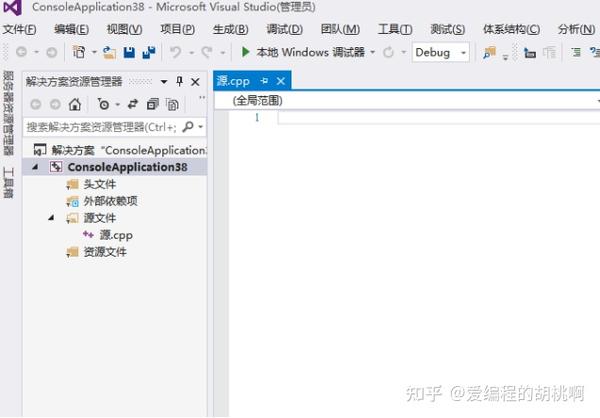
Task: Open the 服务器资源管理器 side tab
Action: click(x=8, y=113)
